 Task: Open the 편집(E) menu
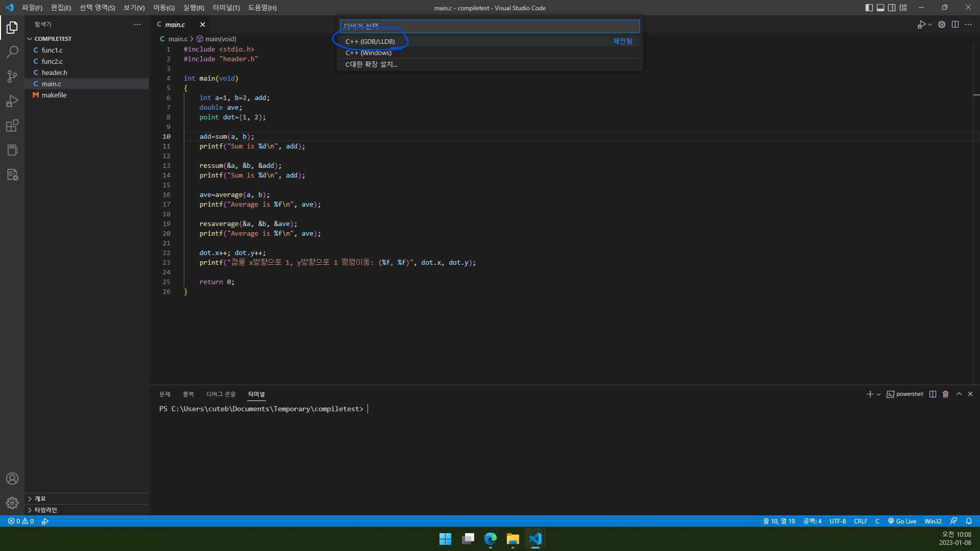tap(61, 8)
